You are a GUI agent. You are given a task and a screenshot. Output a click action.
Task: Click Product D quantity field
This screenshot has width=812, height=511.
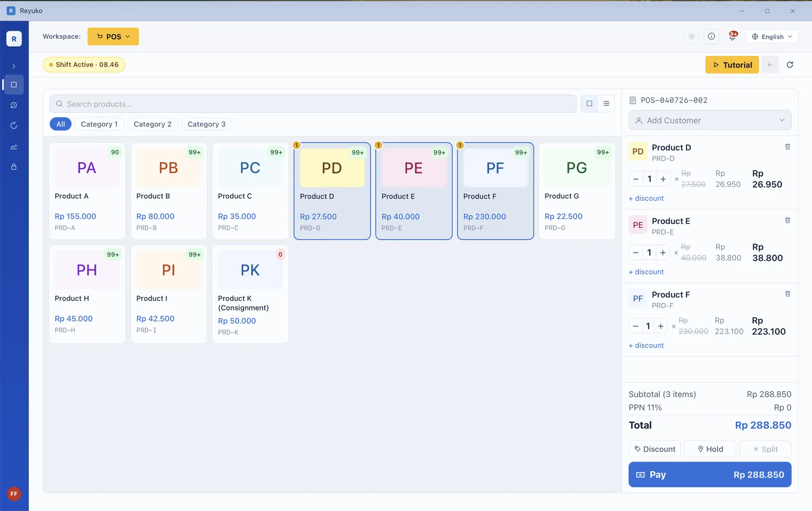[650, 179]
